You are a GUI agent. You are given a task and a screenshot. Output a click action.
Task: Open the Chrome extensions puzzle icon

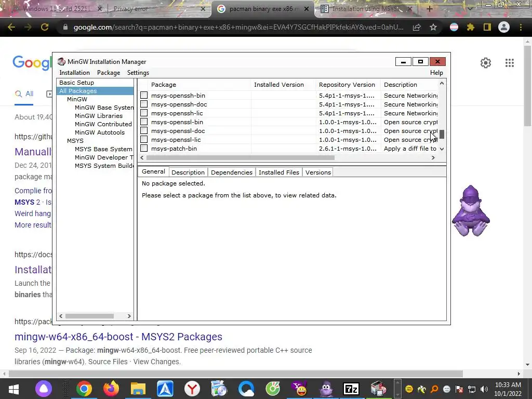click(x=470, y=27)
